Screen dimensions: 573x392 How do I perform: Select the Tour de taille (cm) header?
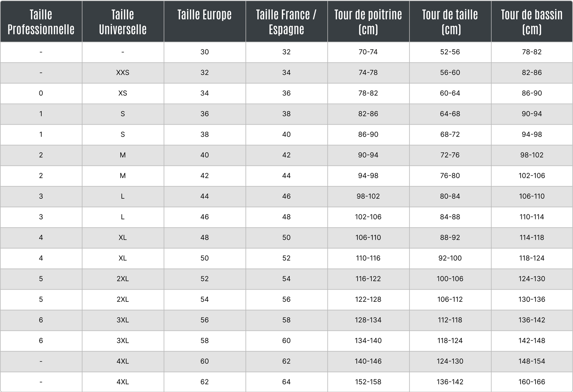pos(450,22)
